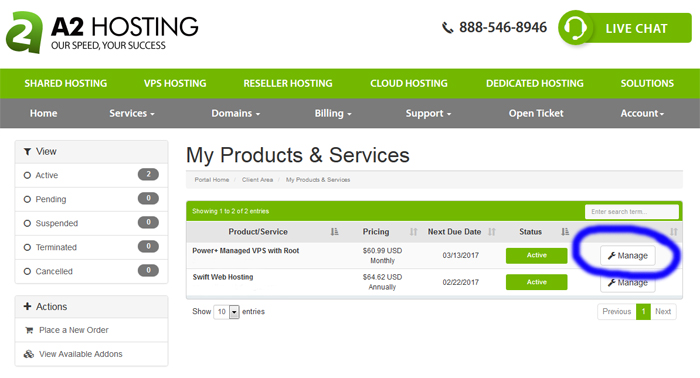
Task: Sort by Next Due Date sort icon
Action: pos(492,232)
